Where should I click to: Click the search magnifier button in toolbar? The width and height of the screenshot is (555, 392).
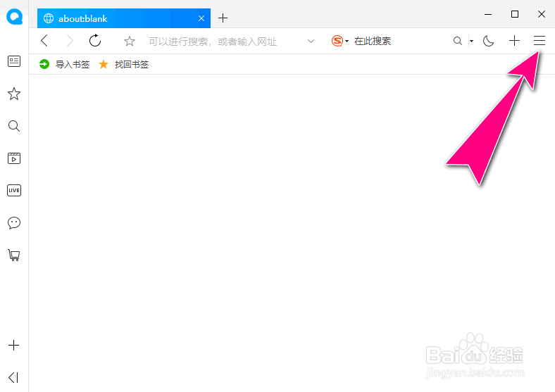click(x=458, y=41)
